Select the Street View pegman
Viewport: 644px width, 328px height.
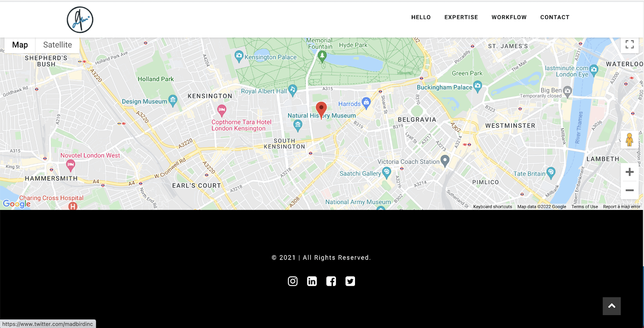coord(630,140)
